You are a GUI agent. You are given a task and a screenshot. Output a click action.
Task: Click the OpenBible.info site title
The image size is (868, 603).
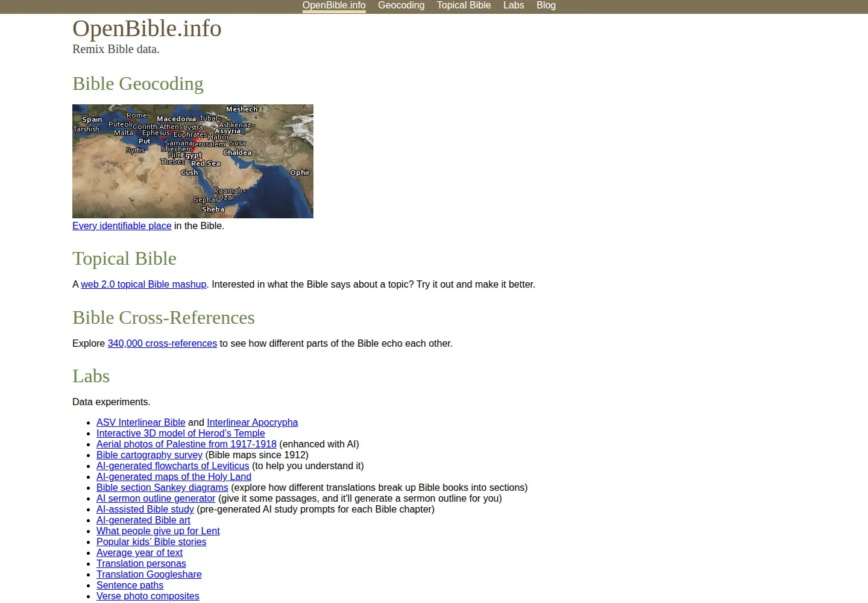[147, 28]
